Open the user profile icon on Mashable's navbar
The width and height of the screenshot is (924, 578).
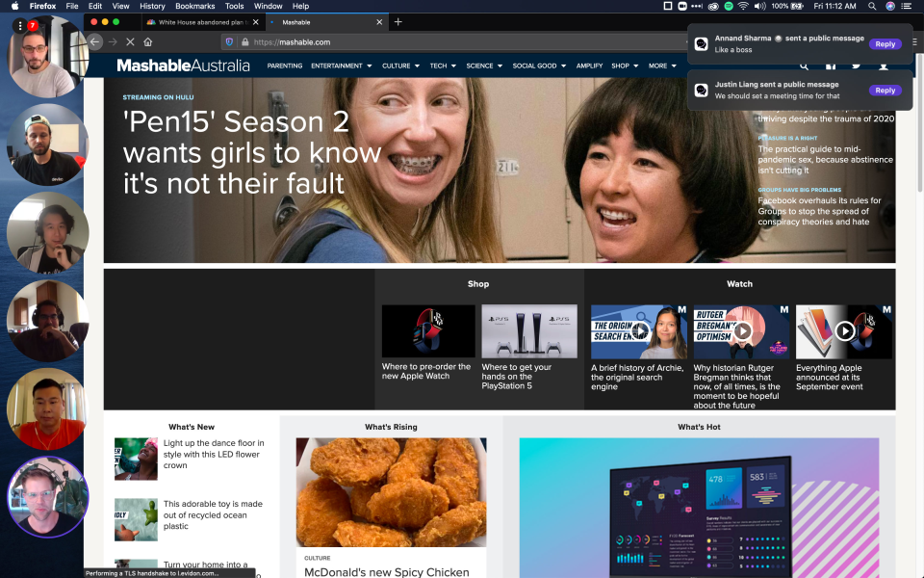point(885,66)
